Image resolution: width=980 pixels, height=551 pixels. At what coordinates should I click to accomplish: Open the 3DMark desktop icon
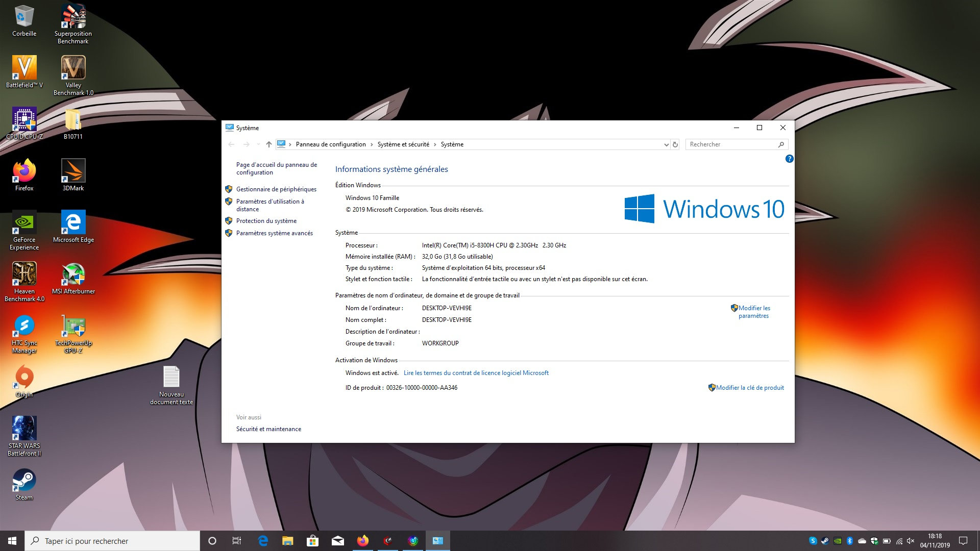coord(73,171)
